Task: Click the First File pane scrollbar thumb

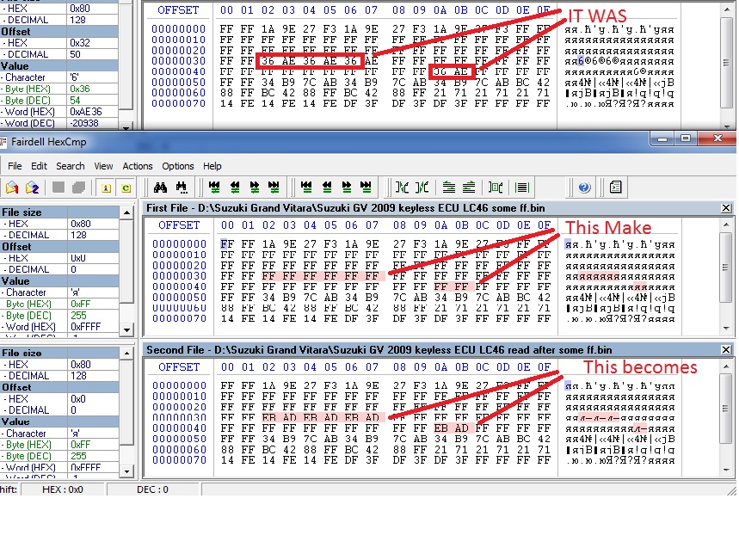Action: point(726,268)
